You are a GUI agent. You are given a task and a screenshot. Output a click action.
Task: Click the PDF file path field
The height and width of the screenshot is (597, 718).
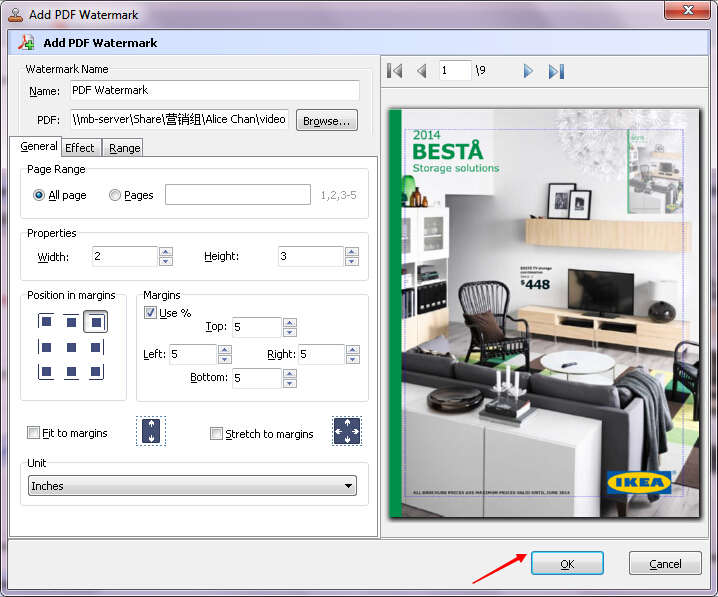pos(179,119)
